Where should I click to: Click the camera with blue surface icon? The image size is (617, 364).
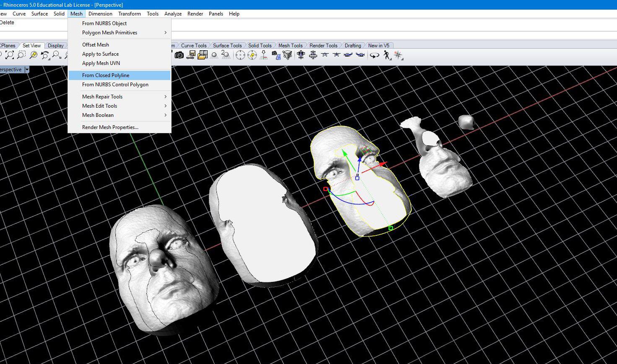point(276,55)
